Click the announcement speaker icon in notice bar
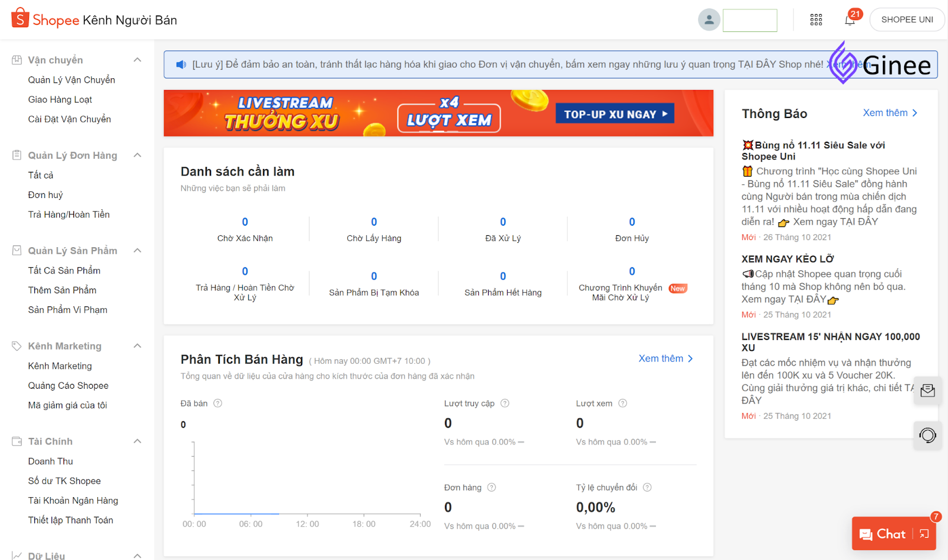This screenshot has width=948, height=560. click(181, 65)
